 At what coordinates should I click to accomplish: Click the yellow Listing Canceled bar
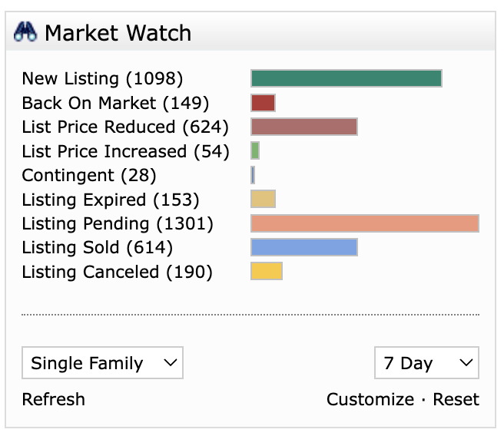pos(267,272)
